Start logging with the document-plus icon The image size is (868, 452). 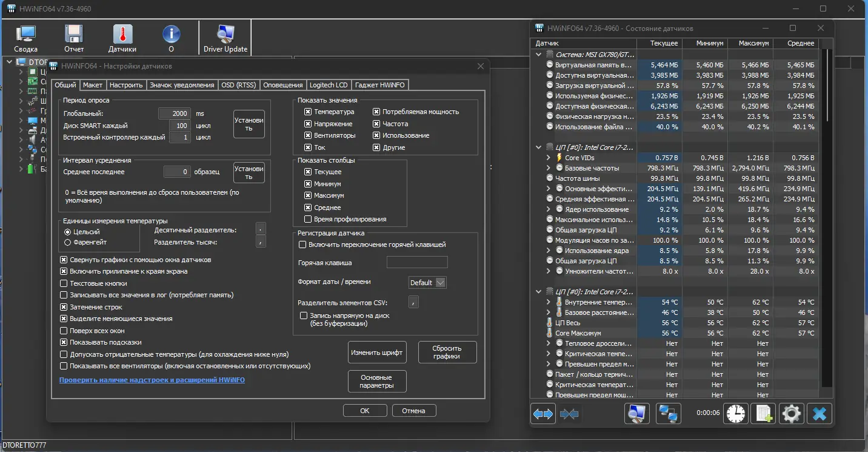(764, 414)
